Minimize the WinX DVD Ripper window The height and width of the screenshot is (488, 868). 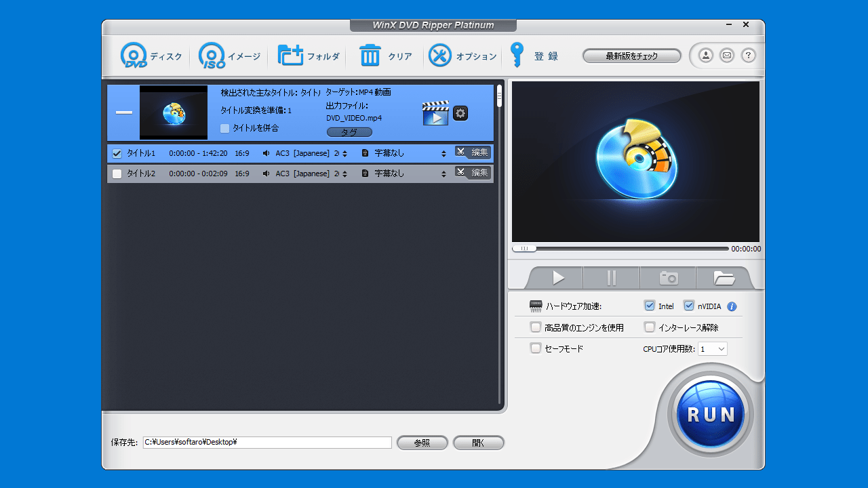pyautogui.click(x=729, y=25)
